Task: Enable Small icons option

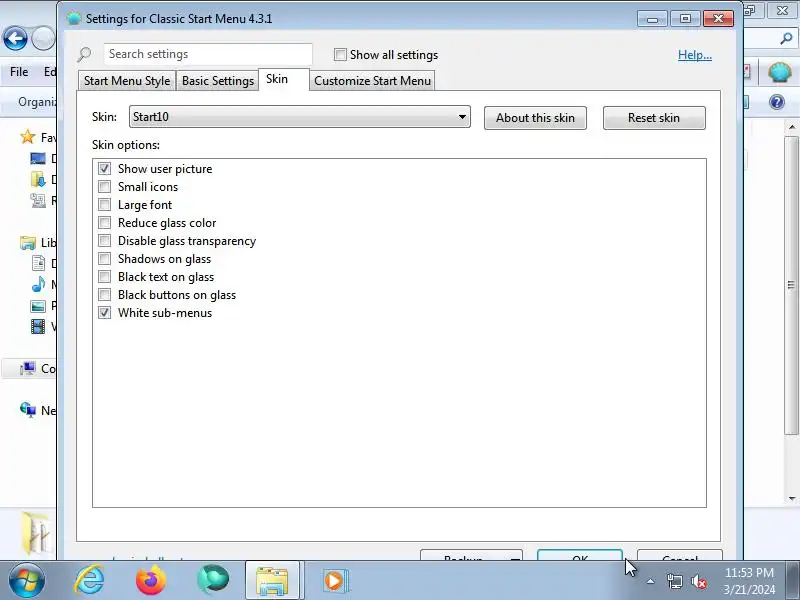Action: tap(105, 187)
